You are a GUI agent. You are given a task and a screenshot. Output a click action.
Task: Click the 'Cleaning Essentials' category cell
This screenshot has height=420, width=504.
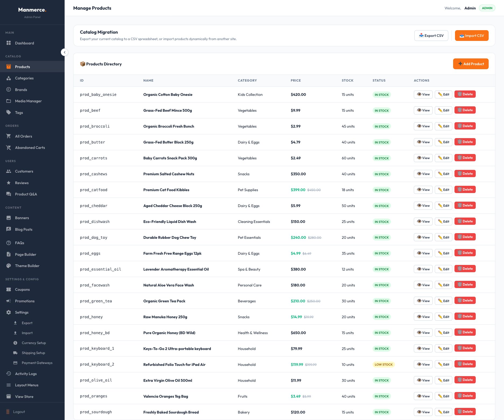[x=254, y=222]
